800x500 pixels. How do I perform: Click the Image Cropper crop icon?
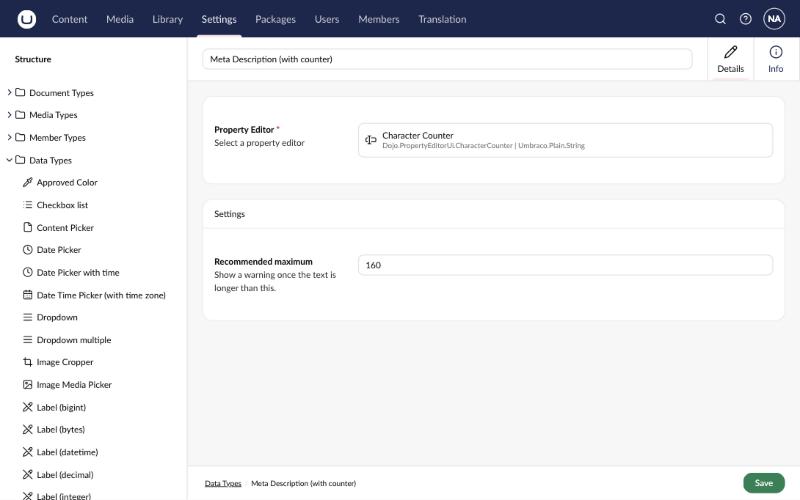pos(28,362)
